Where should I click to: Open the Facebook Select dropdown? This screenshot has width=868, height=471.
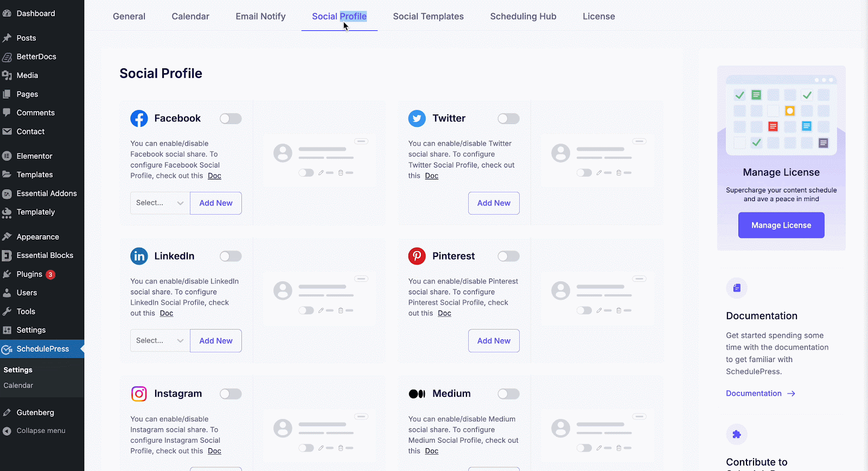pyautogui.click(x=160, y=203)
